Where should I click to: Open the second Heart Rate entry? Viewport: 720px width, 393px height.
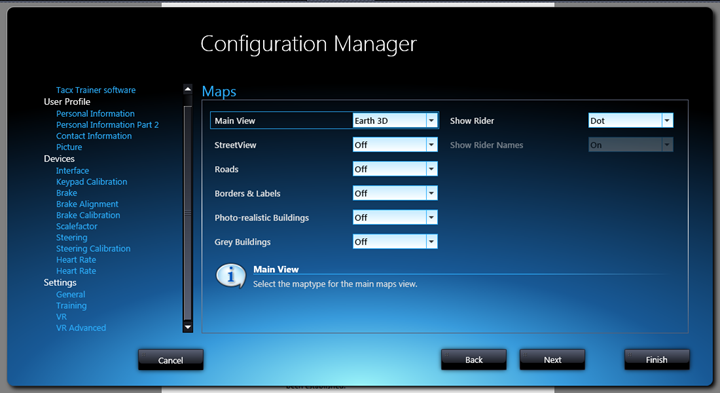pyautogui.click(x=76, y=271)
